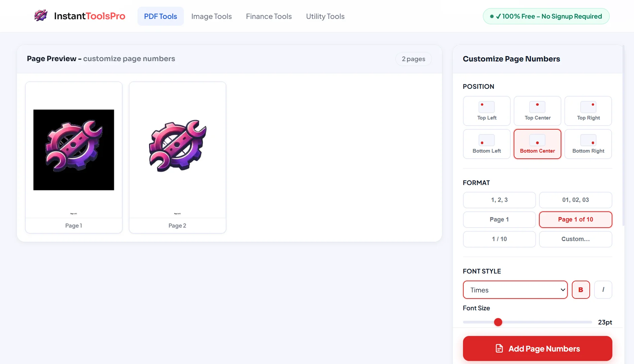Toggle italic font style

click(603, 290)
